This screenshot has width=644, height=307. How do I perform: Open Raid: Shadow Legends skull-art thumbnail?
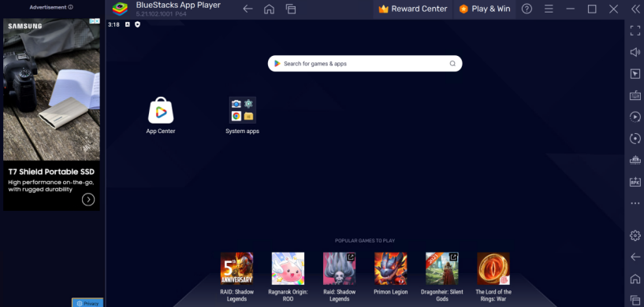(339, 268)
